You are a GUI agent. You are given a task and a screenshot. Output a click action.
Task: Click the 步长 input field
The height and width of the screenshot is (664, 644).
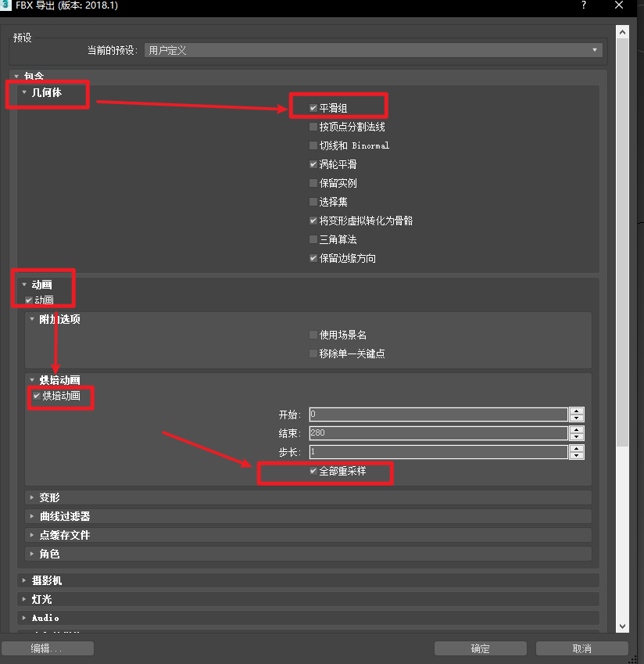(438, 452)
